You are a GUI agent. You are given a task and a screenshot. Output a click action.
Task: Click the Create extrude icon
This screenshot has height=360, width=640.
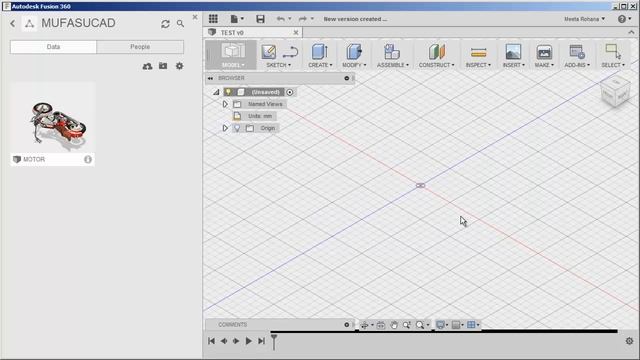(x=320, y=52)
